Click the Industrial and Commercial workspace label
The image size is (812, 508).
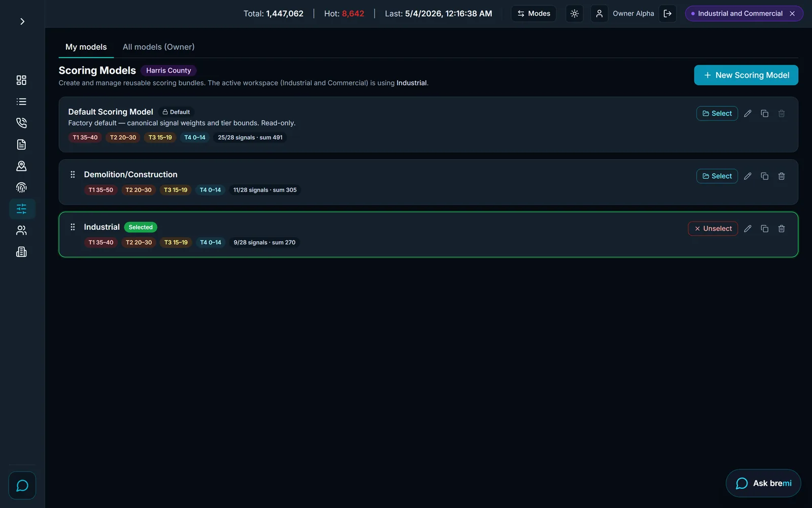740,14
